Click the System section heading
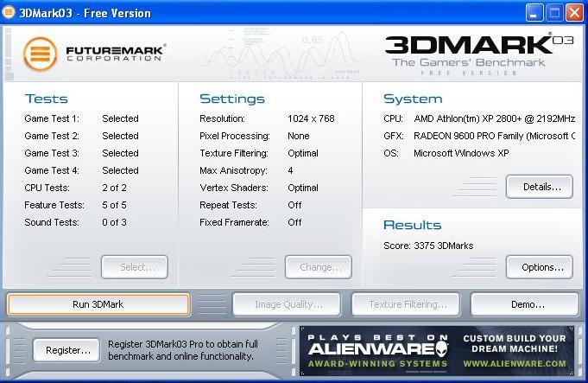The image size is (588, 383). 413,99
